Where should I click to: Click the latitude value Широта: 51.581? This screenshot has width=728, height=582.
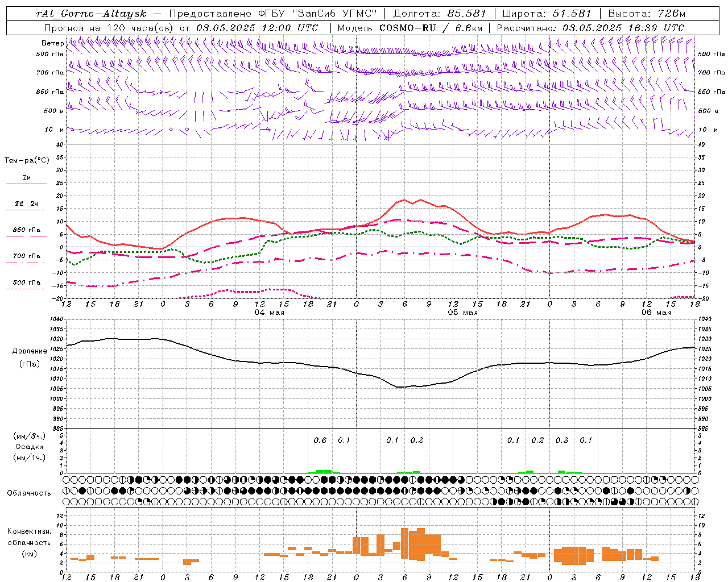(547, 13)
